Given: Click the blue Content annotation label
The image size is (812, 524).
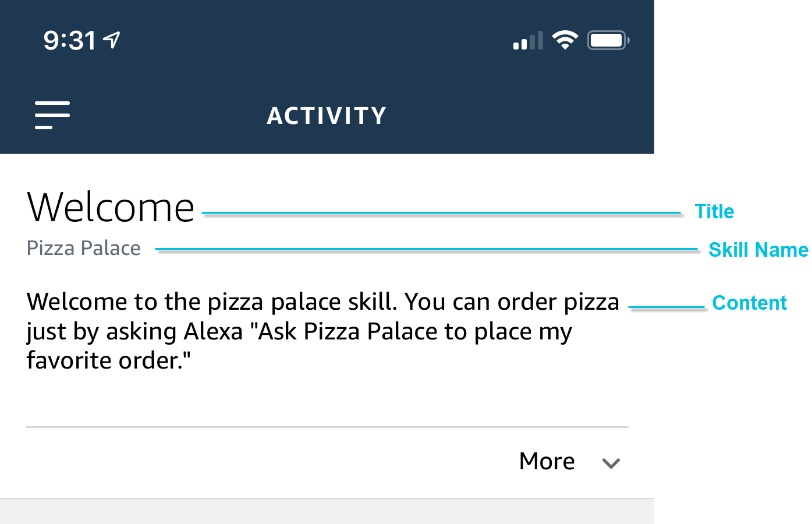Looking at the screenshot, I should [x=749, y=303].
